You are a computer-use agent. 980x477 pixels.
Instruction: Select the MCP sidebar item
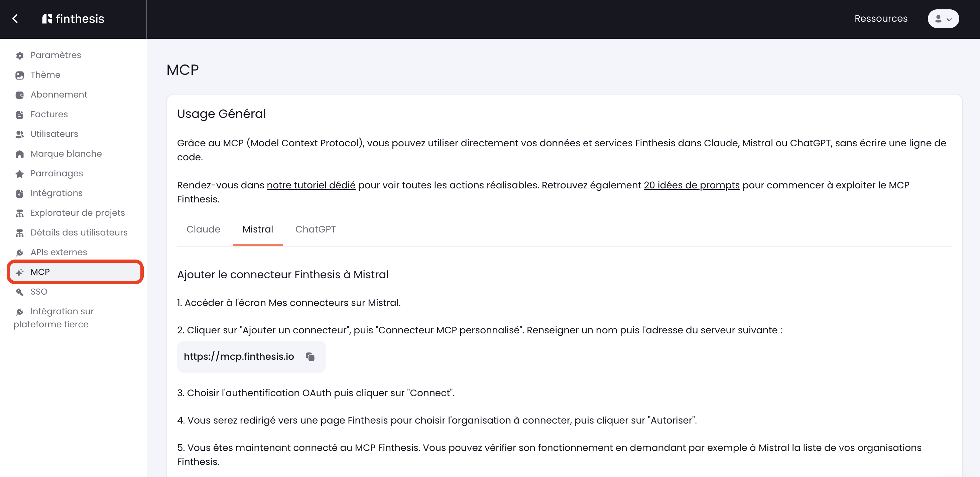(x=75, y=272)
